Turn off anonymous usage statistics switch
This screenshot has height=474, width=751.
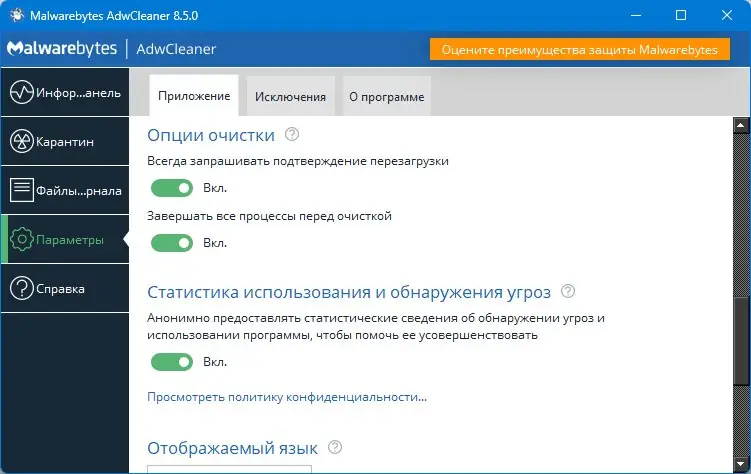click(x=171, y=362)
